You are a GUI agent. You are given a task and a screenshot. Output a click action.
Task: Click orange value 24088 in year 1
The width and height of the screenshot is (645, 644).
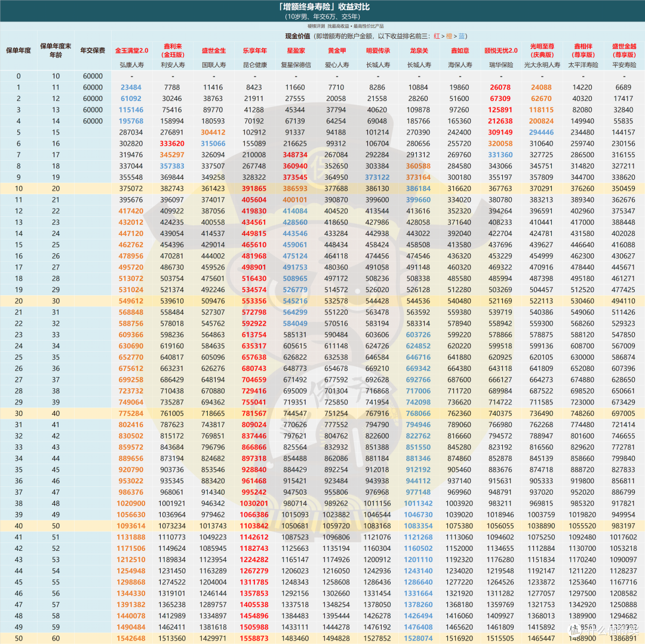541,87
